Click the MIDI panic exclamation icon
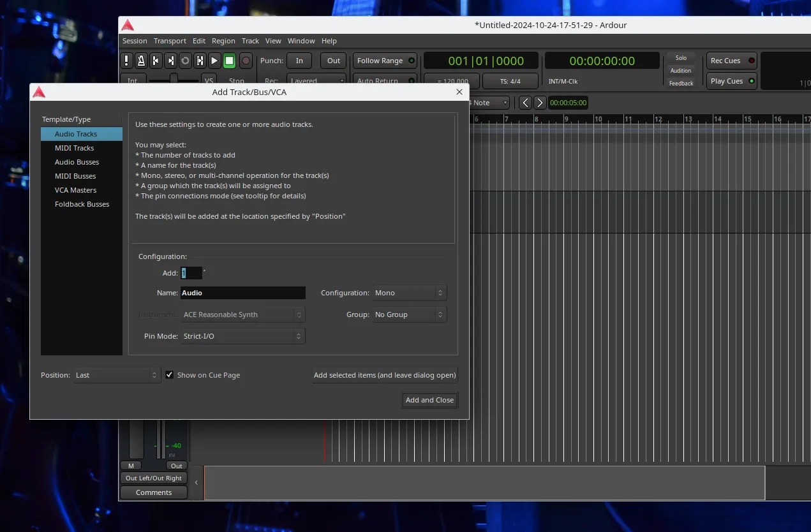Viewport: 811px width, 532px height. coord(126,61)
